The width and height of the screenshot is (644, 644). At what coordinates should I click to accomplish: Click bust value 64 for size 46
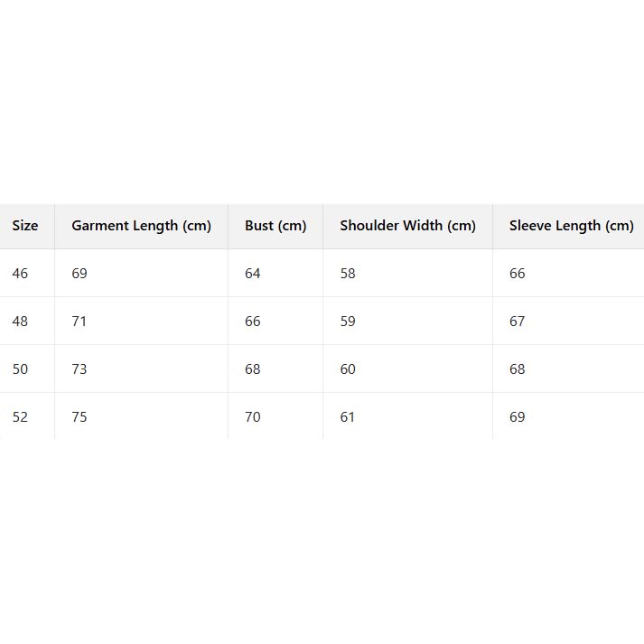click(x=253, y=274)
